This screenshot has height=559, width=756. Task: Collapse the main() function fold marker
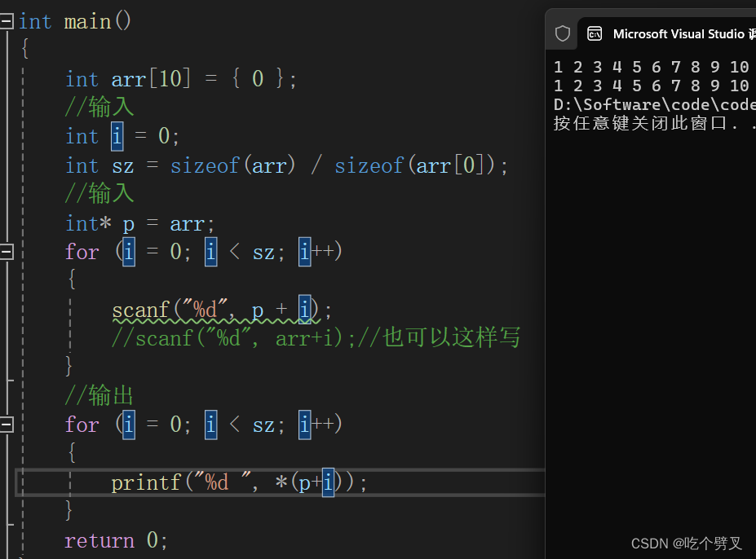pos(7,20)
